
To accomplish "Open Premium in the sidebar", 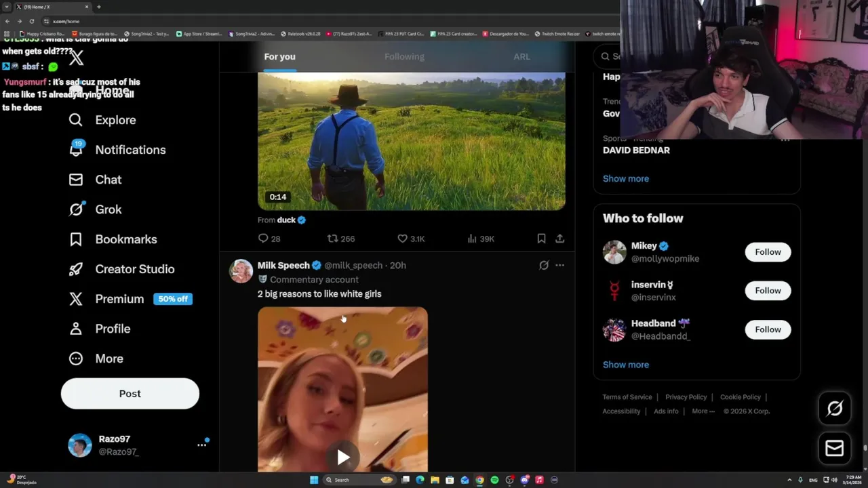I will (x=106, y=299).
